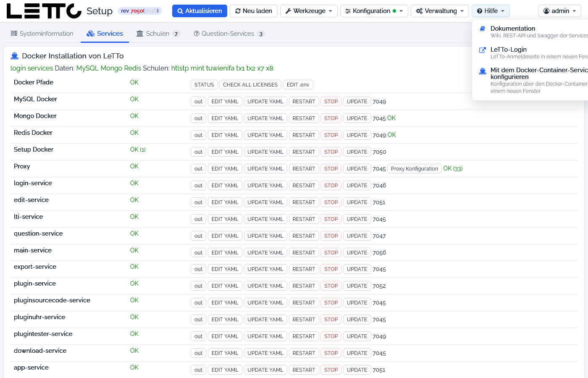This screenshot has height=378, width=588.
Task: Open the htlstp school link
Action: tap(180, 68)
